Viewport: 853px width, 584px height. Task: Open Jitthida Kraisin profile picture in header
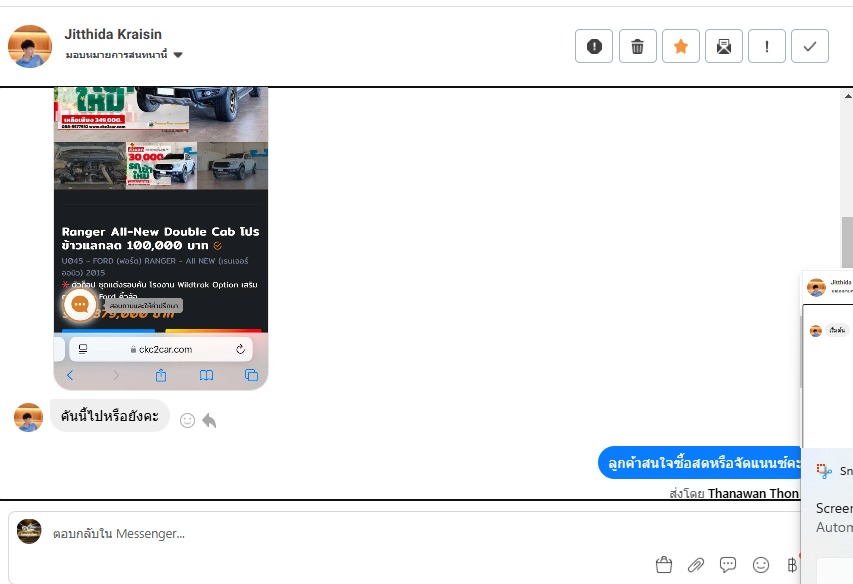(x=30, y=46)
